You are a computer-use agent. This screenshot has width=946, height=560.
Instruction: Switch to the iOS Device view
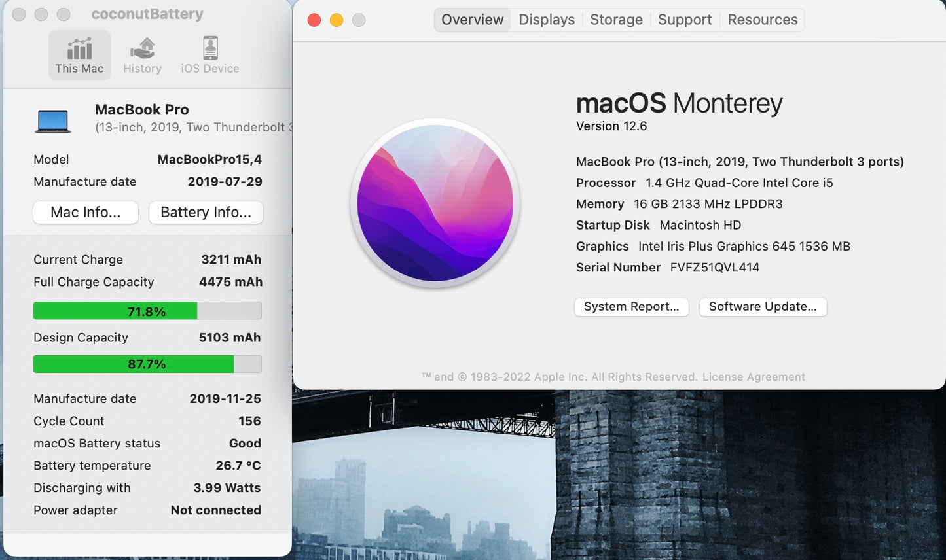point(209,55)
